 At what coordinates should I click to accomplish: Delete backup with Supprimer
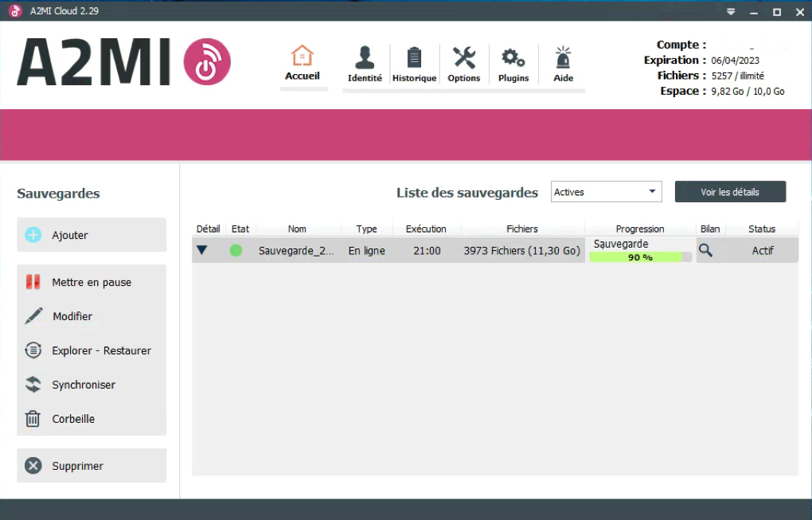click(92, 466)
